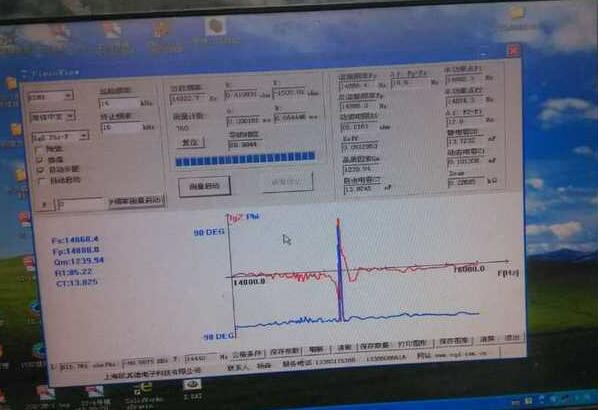Expand the COM1 serial port dropdown
Screen dimensions: 598x410
(x=50, y=96)
